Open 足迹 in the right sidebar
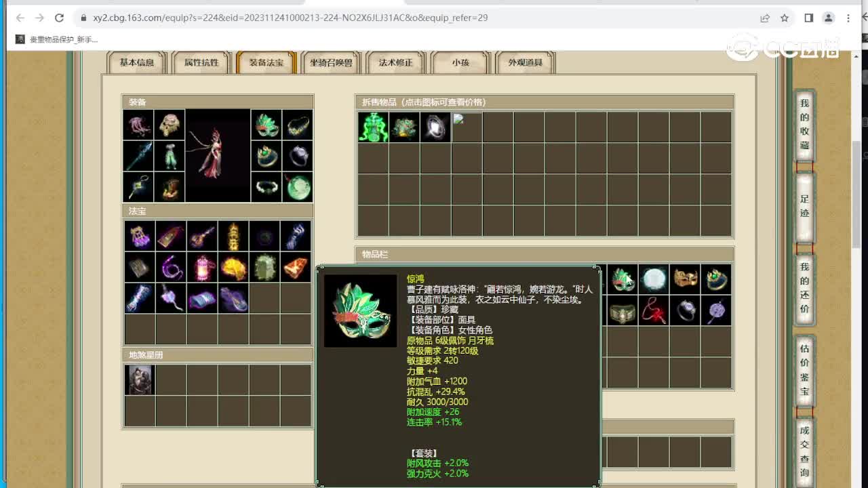 [804, 206]
